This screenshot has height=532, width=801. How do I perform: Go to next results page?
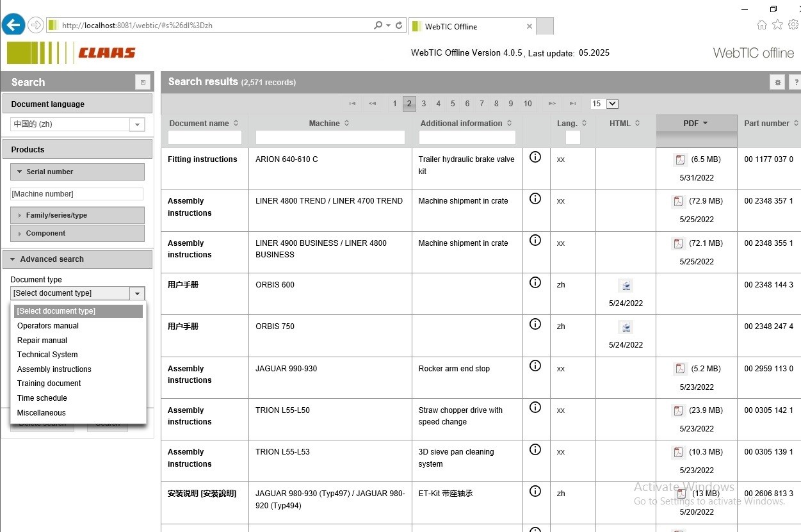coord(552,104)
